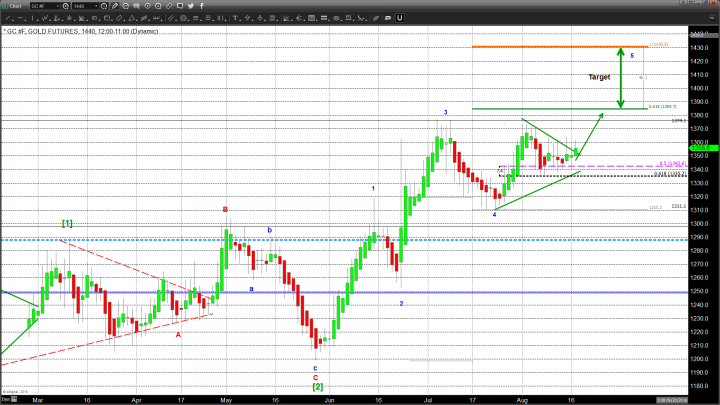Select the trend line drawing tool
Screen dimensions: 720x405
click(x=5, y=18)
